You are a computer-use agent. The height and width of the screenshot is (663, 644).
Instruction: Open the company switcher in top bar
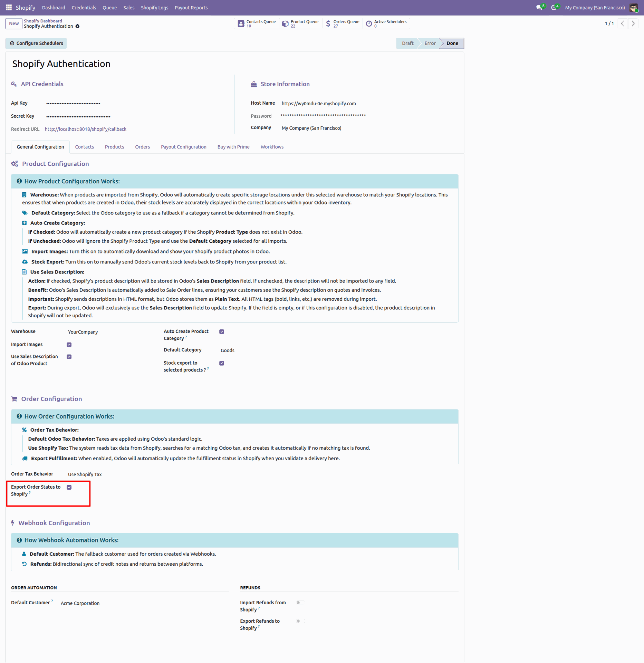[595, 8]
